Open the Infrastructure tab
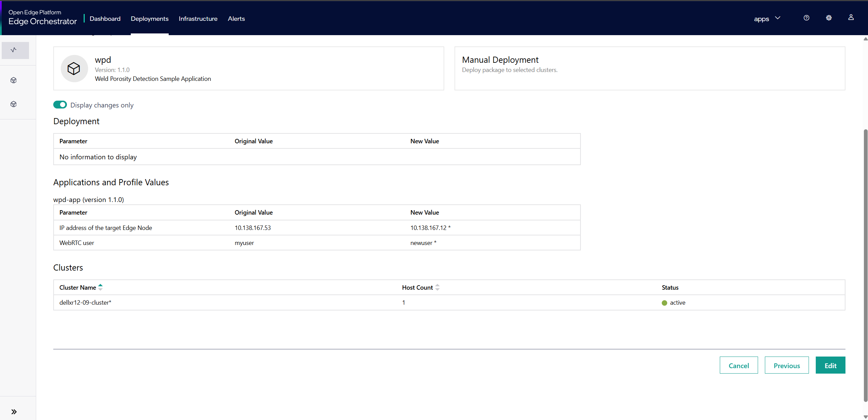Screen dimensions: 868x420 (198, 19)
